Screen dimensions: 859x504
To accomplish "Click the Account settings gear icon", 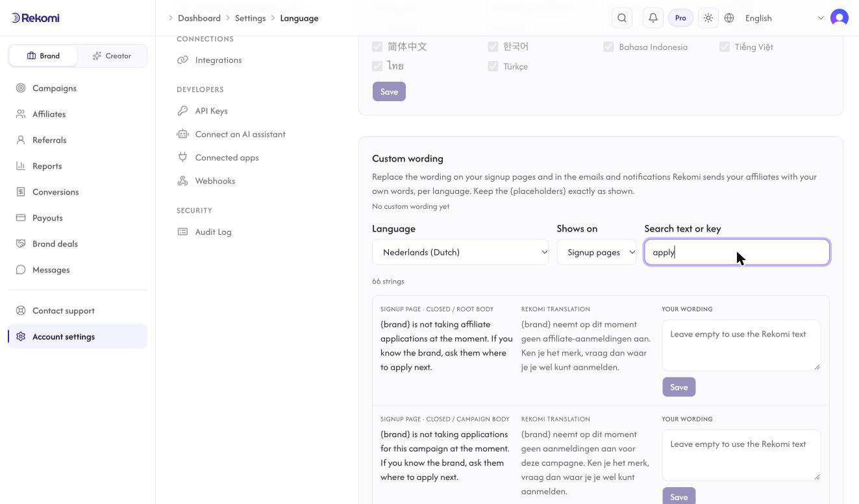I will pyautogui.click(x=21, y=337).
